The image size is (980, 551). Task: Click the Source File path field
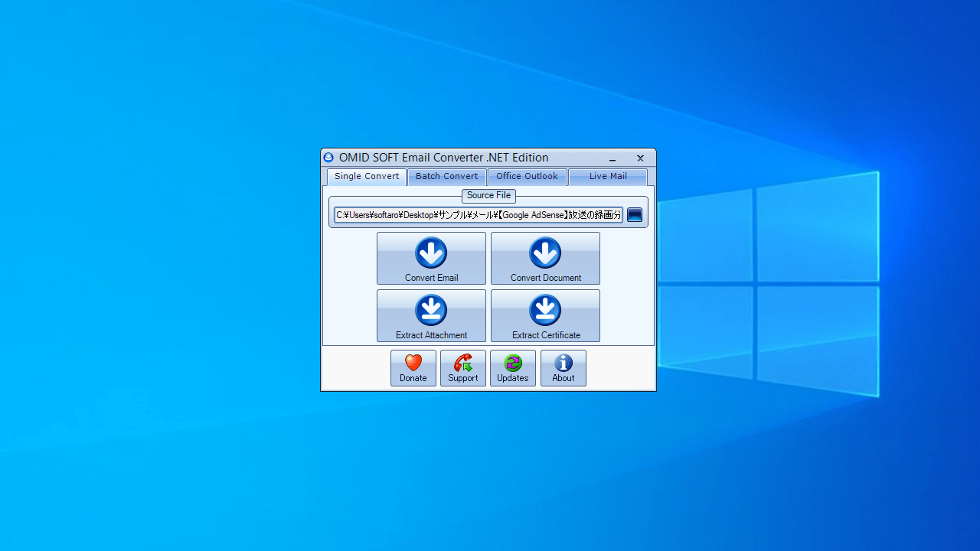479,215
